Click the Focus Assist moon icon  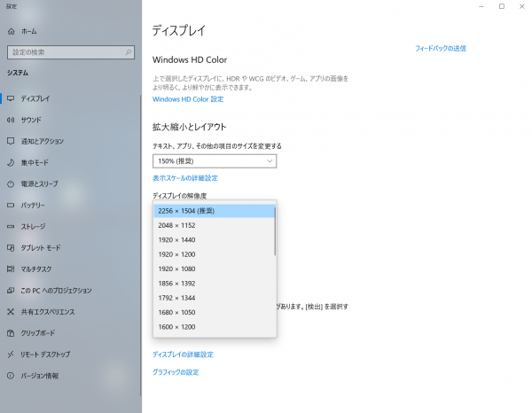click(11, 162)
